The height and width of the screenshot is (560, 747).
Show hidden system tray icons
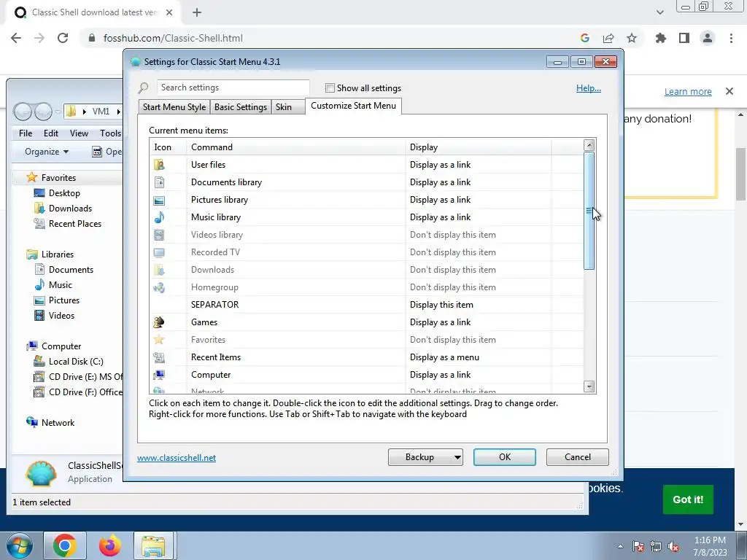tap(620, 546)
